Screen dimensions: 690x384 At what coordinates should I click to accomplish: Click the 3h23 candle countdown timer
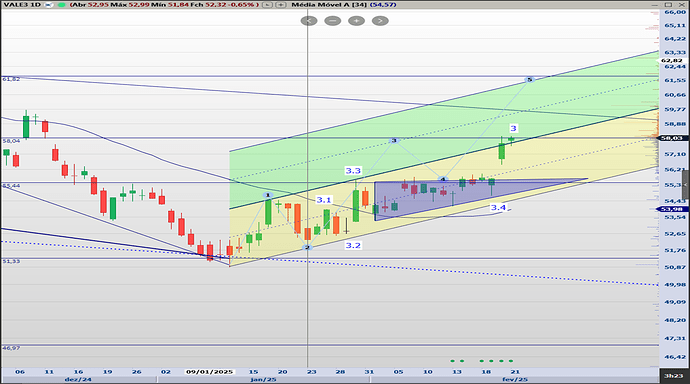pyautogui.click(x=674, y=376)
